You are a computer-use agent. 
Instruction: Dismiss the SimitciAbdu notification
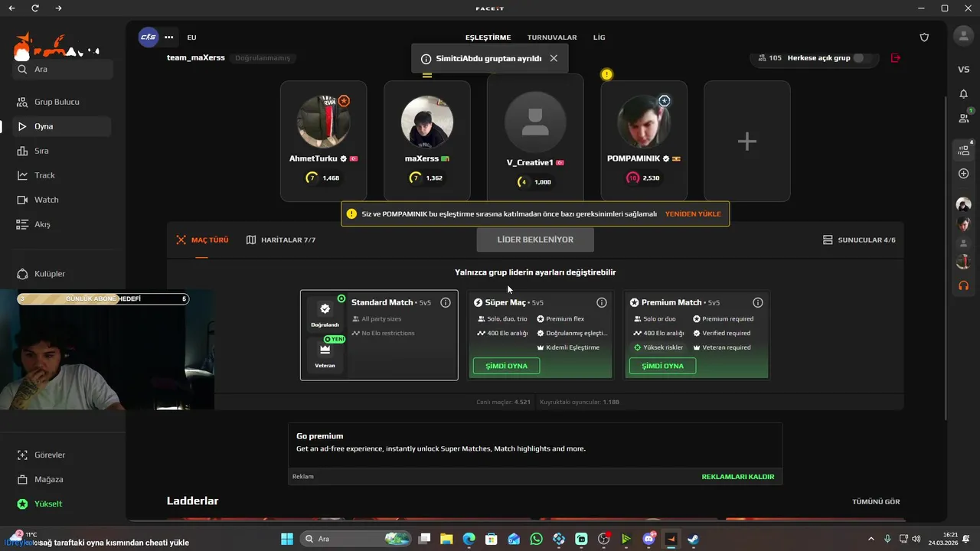point(554,58)
